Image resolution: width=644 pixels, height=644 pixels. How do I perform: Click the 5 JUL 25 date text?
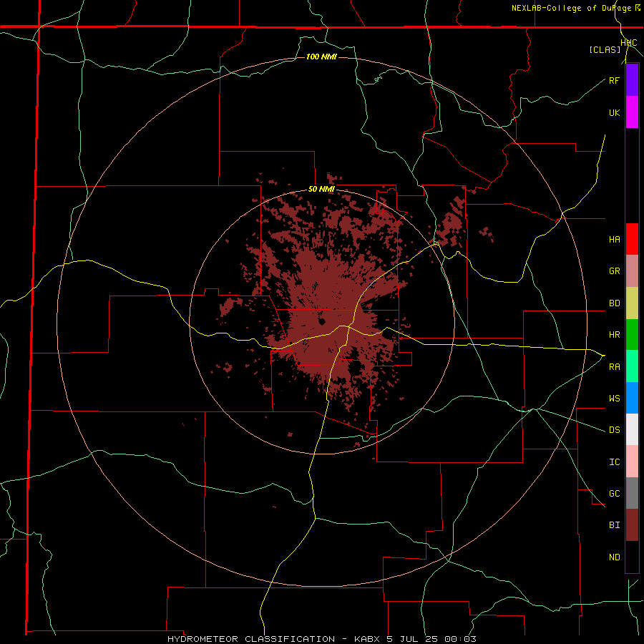point(413,639)
